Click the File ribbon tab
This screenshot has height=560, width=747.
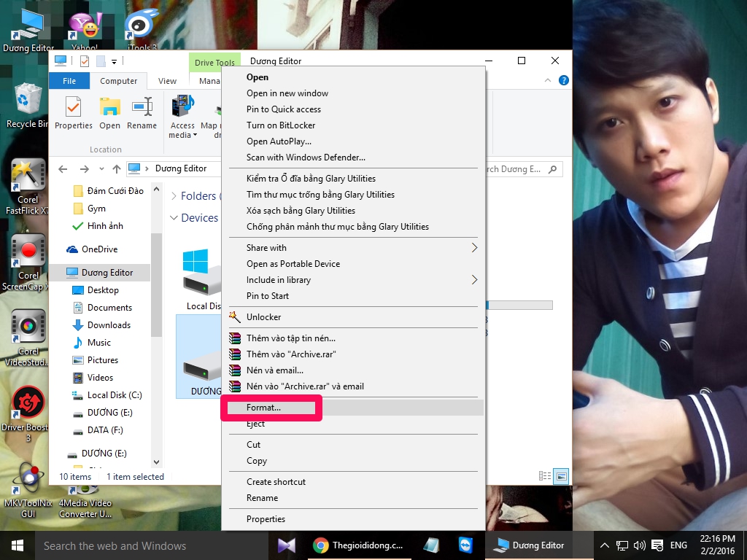click(69, 81)
